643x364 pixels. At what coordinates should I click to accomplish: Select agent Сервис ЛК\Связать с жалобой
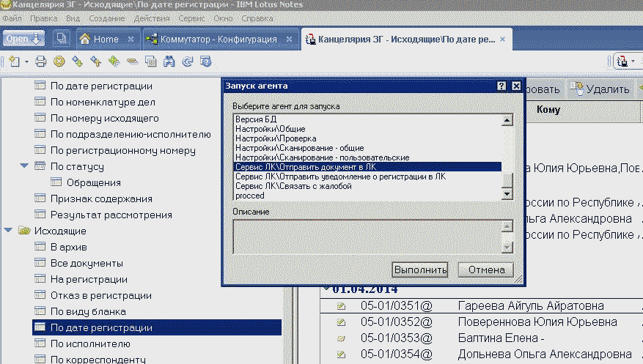pos(293,186)
